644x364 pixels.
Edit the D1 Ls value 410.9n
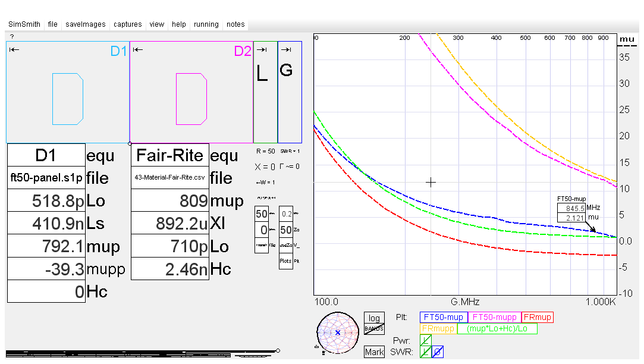pyautogui.click(x=46, y=223)
